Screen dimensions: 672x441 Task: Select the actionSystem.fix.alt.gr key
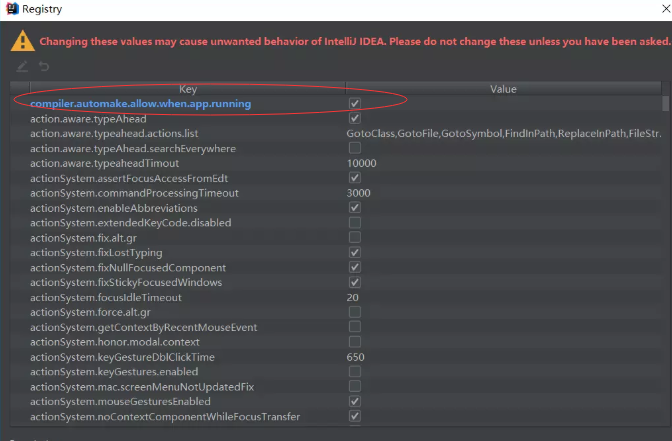[83, 238]
